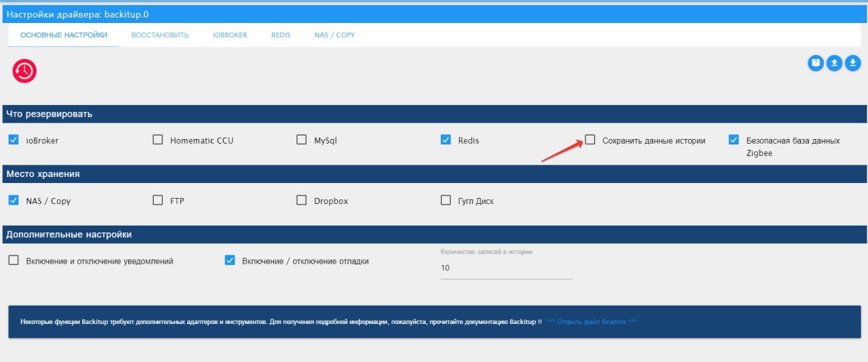This screenshot has height=362, width=868.
Task: Switch to the Redis tab
Action: [x=281, y=35]
